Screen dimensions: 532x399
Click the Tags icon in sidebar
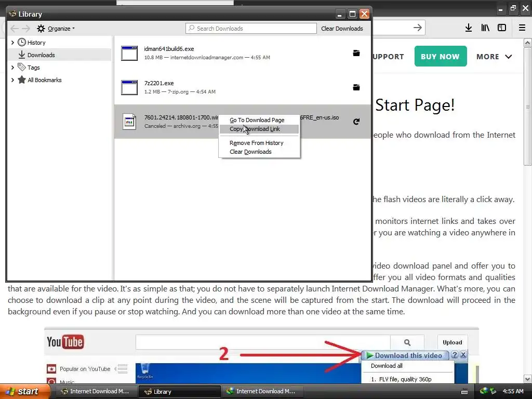[22, 67]
